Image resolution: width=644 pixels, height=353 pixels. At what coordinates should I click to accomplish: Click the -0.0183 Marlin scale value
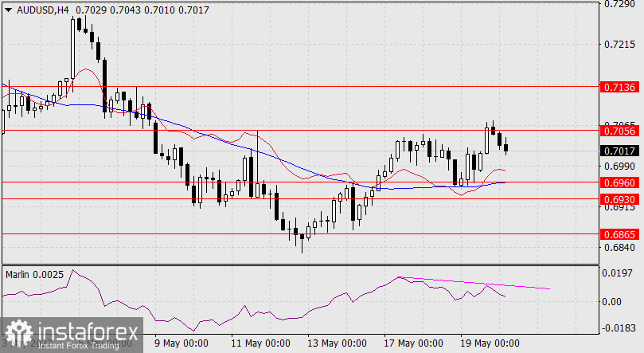click(619, 328)
